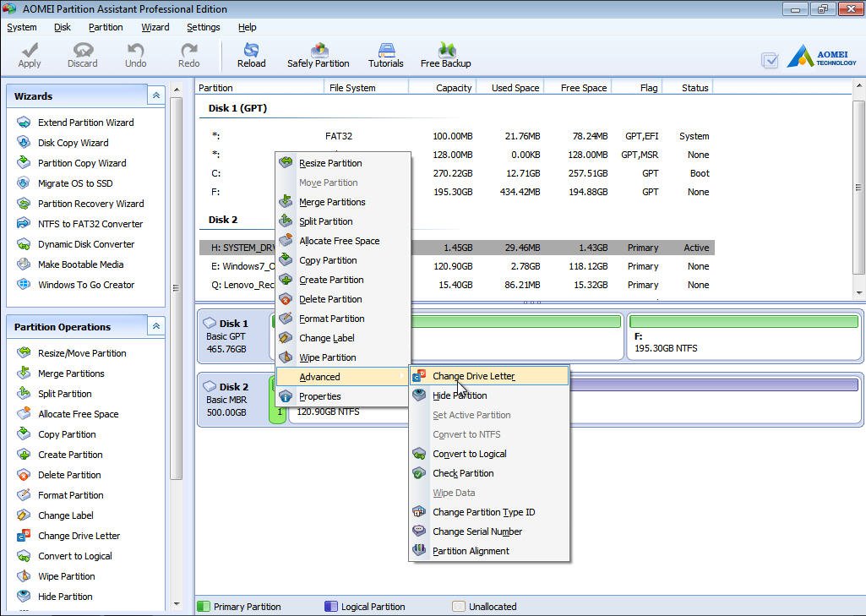Sort by the Capacity column header

442,87
